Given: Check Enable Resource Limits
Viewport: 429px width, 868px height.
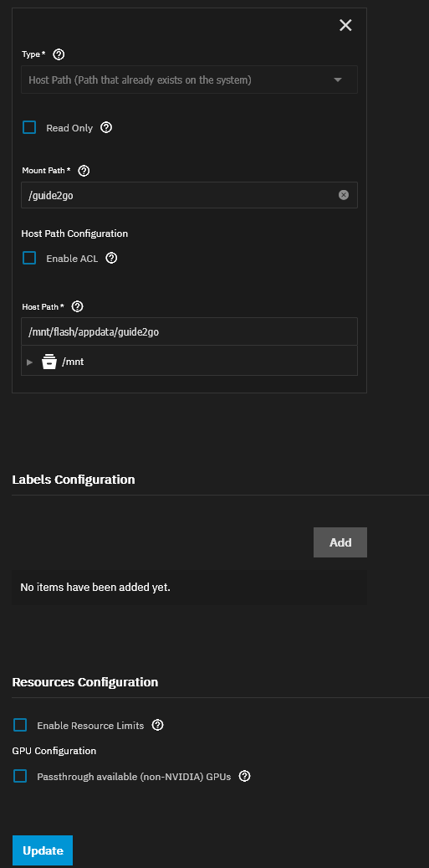Looking at the screenshot, I should click(20, 725).
